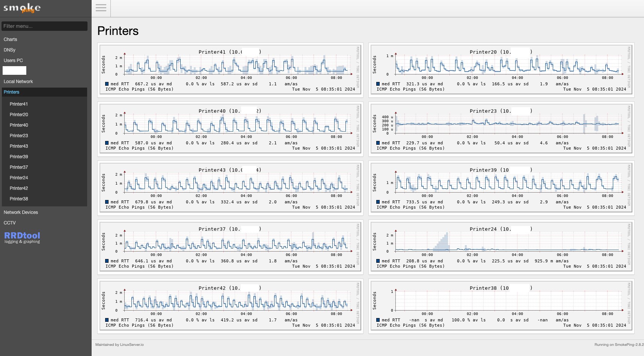Select Printer38 in the sidebar list
The width and height of the screenshot is (644, 356).
point(19,199)
